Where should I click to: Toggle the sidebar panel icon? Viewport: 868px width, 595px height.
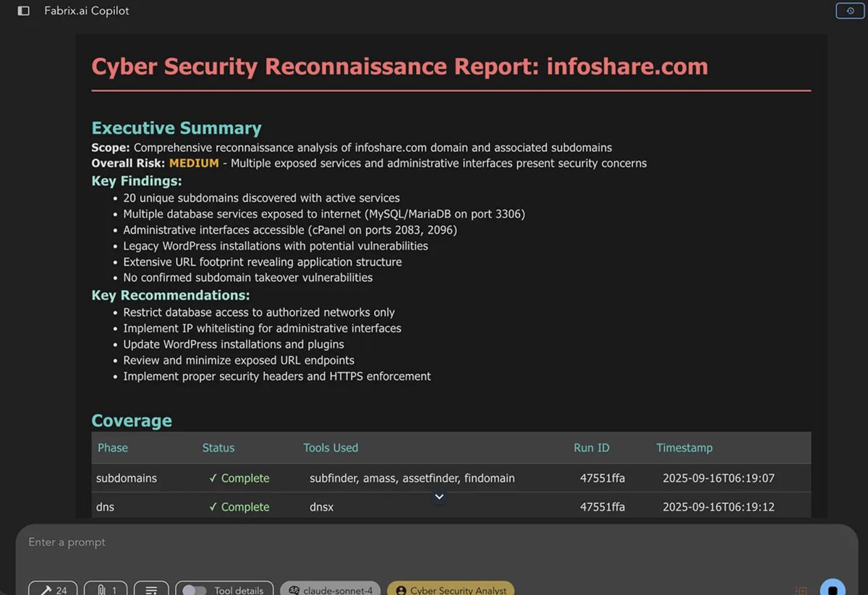click(x=24, y=11)
